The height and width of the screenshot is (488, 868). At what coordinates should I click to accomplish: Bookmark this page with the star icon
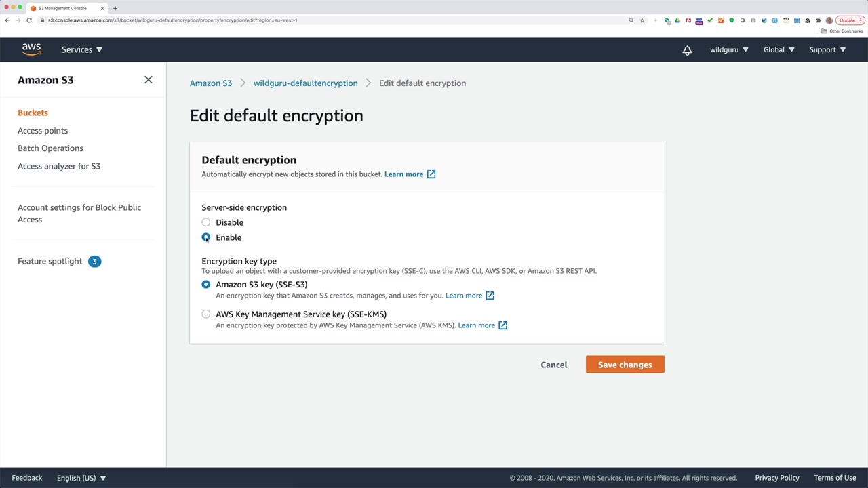point(642,20)
